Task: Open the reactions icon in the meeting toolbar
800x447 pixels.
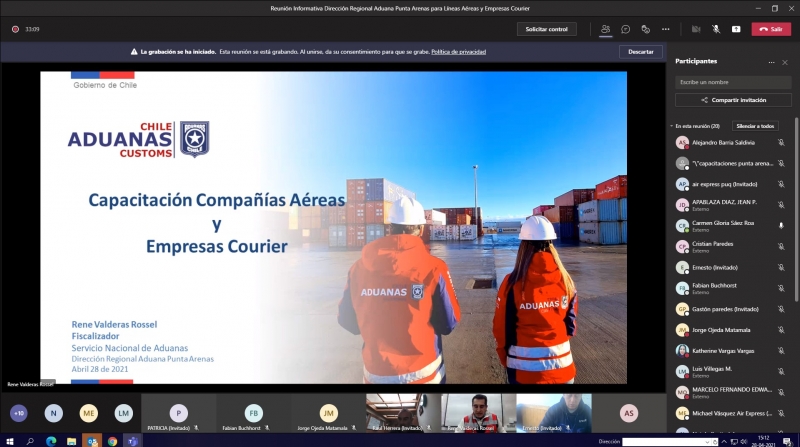Action: click(645, 29)
